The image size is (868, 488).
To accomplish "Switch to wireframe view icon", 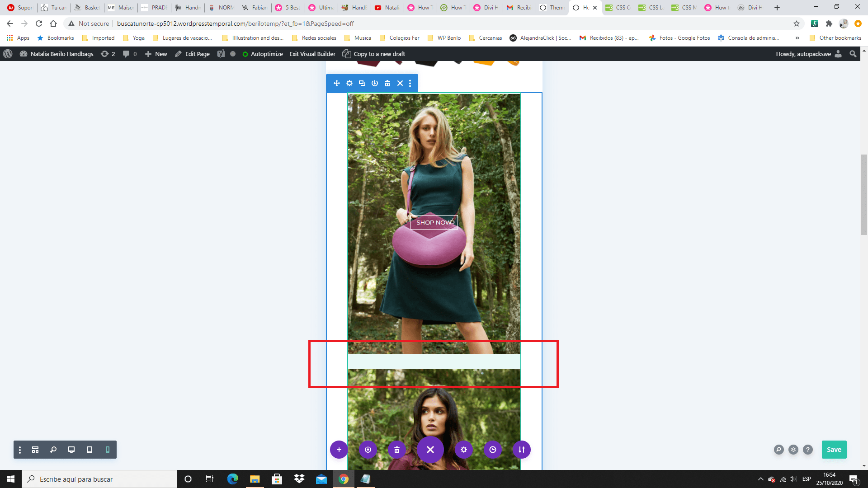I will coord(35,450).
